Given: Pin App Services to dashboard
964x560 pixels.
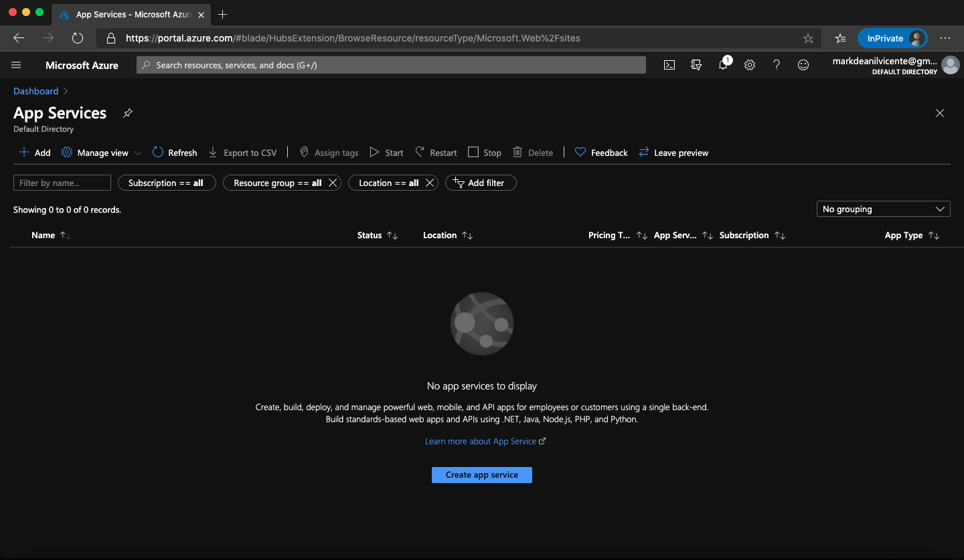Looking at the screenshot, I should (x=128, y=113).
